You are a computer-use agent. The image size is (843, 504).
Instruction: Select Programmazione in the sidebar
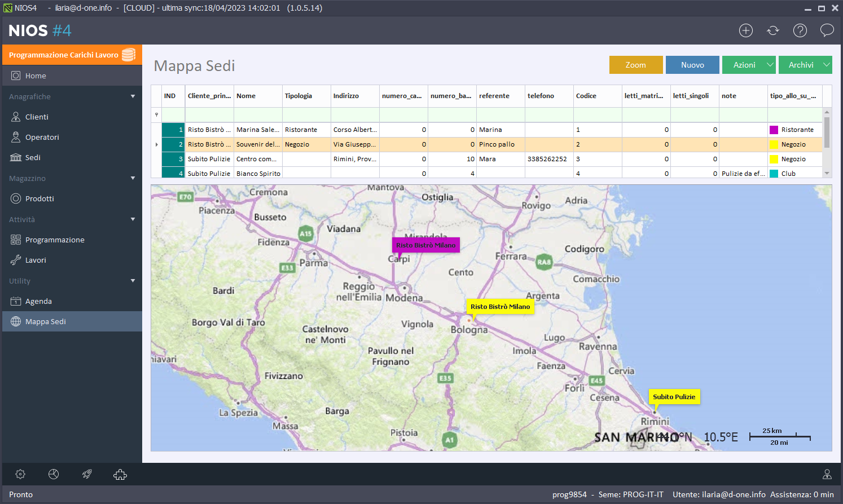pos(55,240)
